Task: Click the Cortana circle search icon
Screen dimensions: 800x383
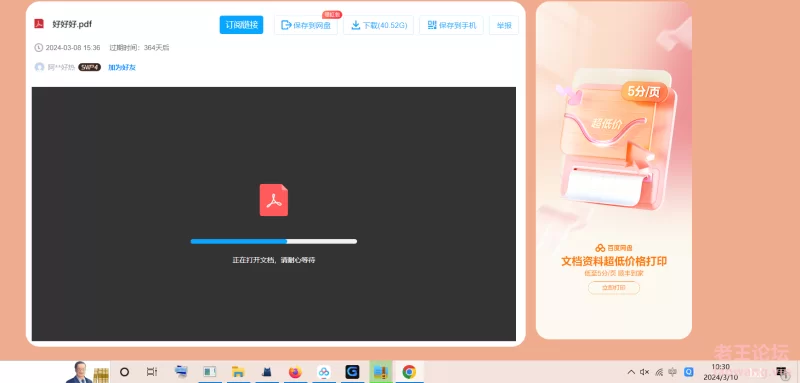Action: click(124, 372)
